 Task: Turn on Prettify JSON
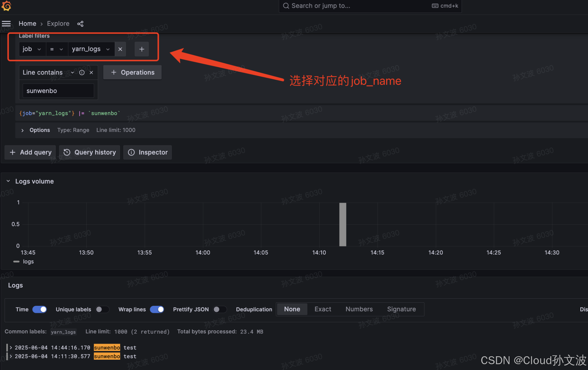pos(220,309)
